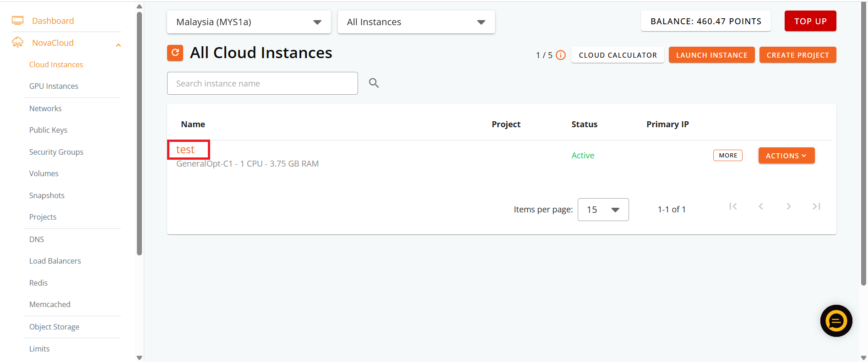The height and width of the screenshot is (362, 868).
Task: Select Cloud Instances in sidebar
Action: pyautogui.click(x=56, y=65)
